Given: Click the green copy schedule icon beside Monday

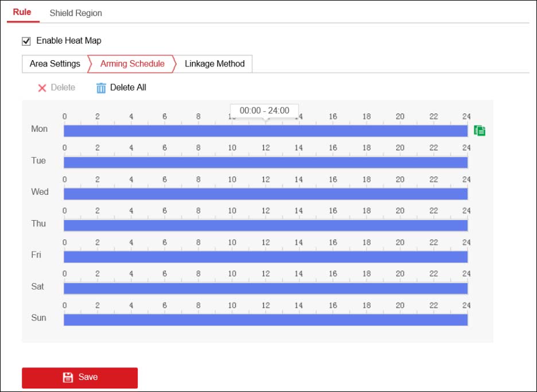Looking at the screenshot, I should pyautogui.click(x=480, y=130).
